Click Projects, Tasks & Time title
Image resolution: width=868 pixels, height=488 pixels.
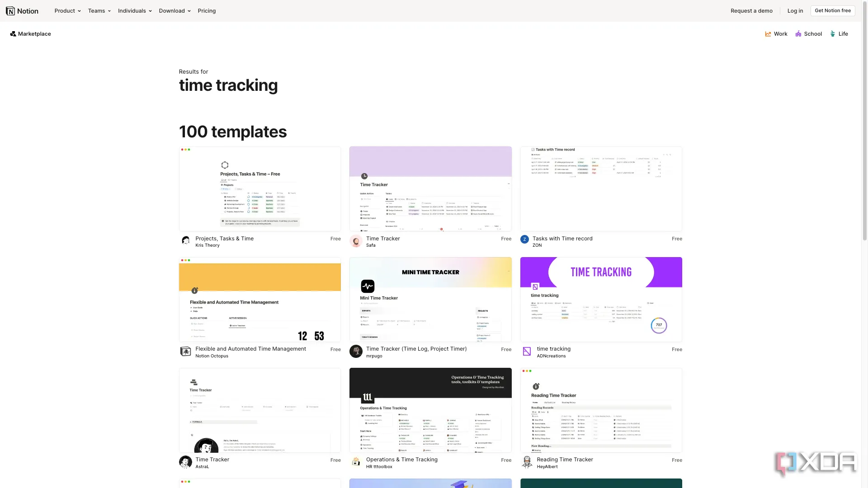(224, 239)
